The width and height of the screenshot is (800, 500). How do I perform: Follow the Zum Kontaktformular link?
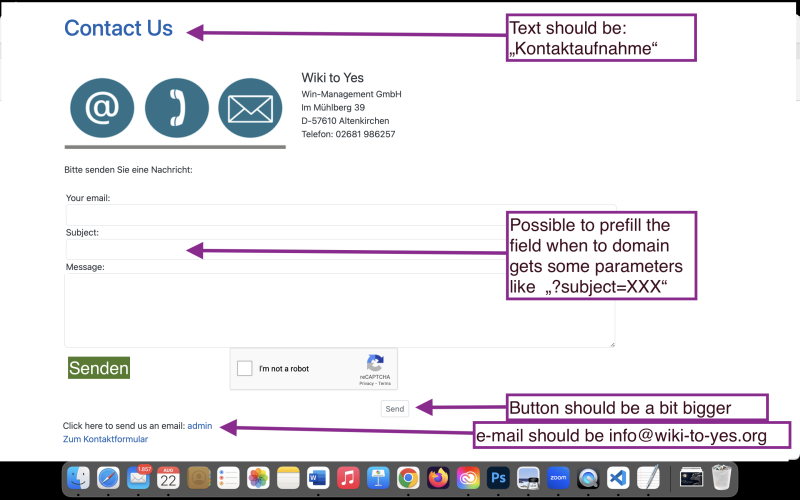[105, 439]
